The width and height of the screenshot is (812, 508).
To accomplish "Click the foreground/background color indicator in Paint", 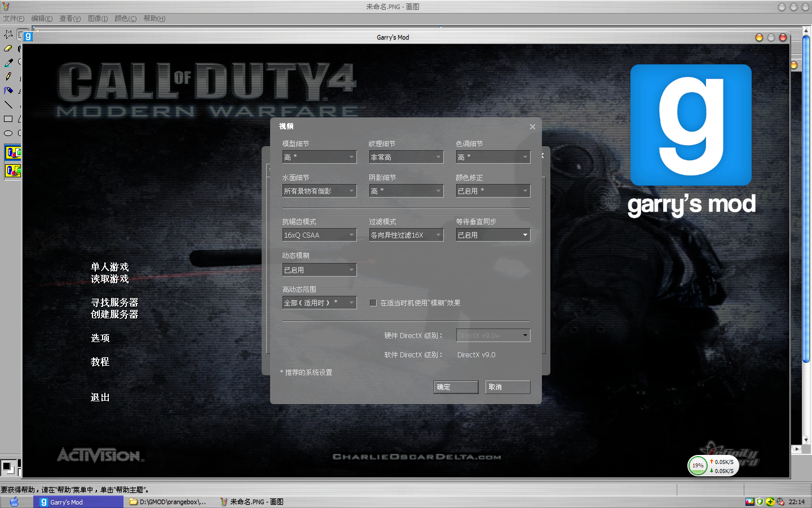I will tap(8, 467).
